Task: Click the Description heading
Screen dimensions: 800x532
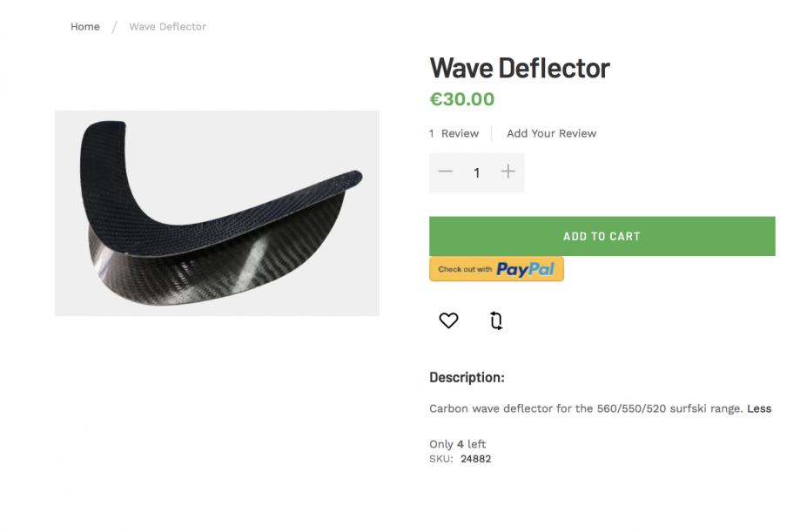Action: (467, 378)
